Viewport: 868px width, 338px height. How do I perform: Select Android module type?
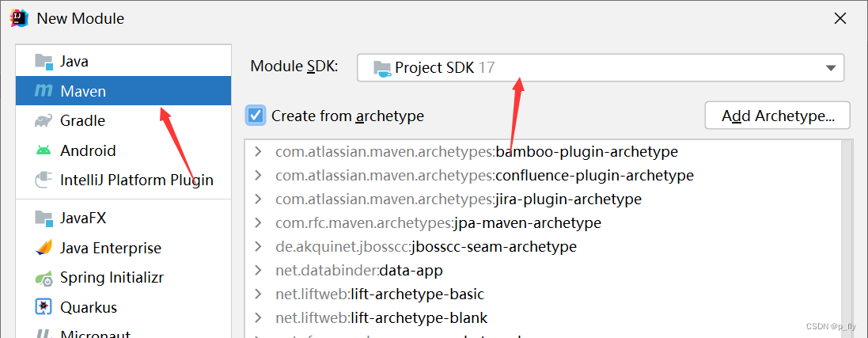[123, 150]
